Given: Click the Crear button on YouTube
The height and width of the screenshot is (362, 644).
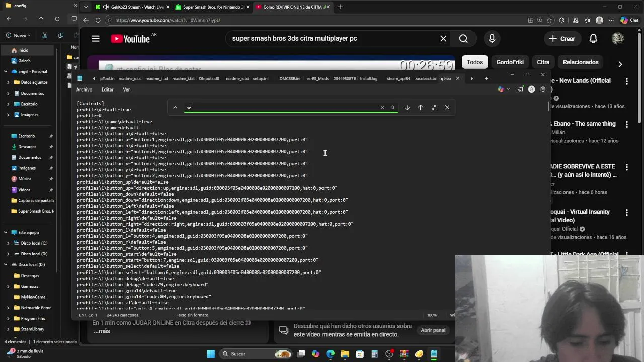Looking at the screenshot, I should pos(562,39).
